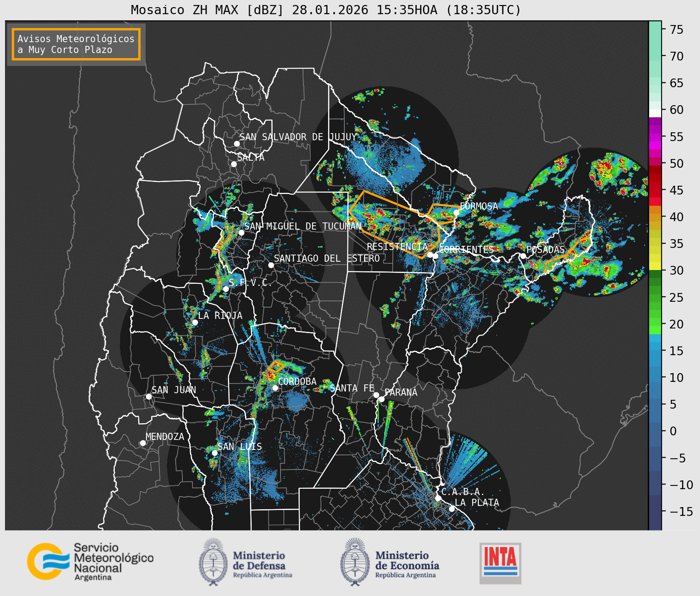
Task: Click the LA RIOJA city marker
Action: 195,322
